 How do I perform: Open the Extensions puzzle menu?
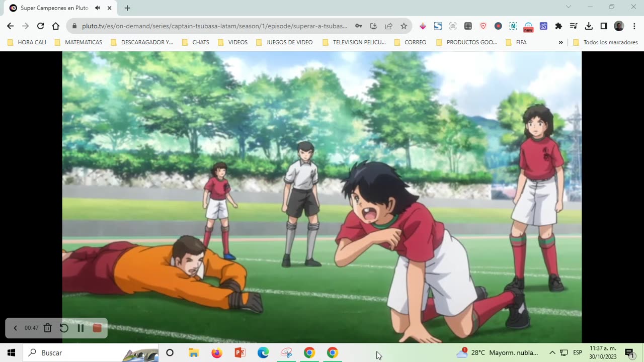pos(558,26)
